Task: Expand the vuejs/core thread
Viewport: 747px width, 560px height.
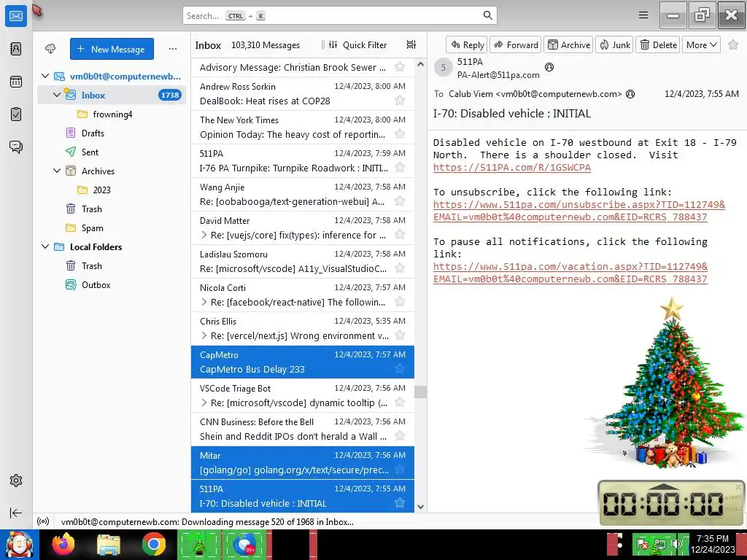Action: [x=204, y=235]
